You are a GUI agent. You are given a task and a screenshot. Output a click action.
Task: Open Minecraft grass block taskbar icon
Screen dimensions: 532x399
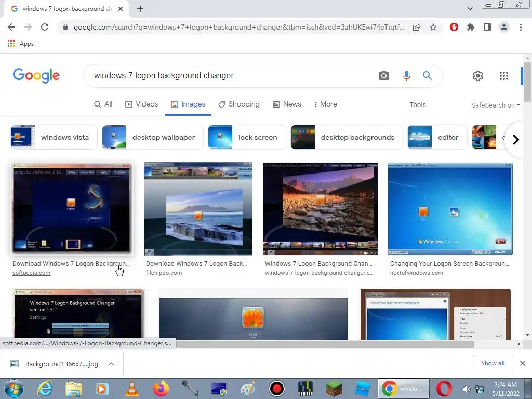(334, 389)
